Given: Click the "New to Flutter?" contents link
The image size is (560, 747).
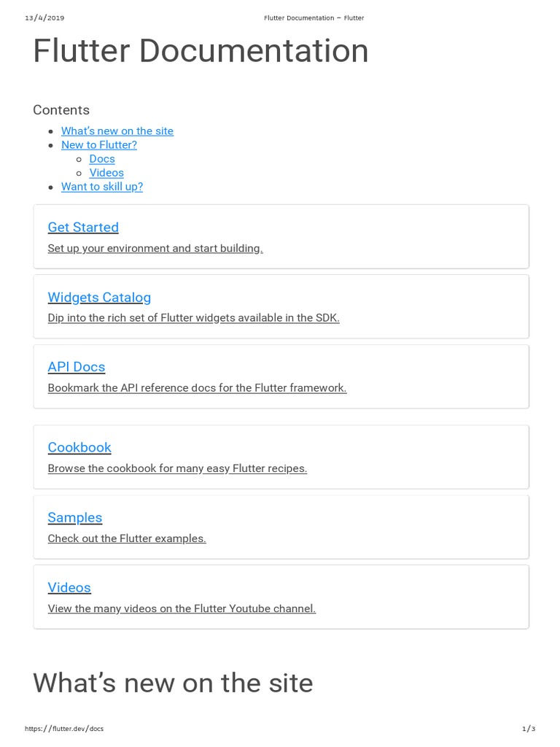Looking at the screenshot, I should (98, 145).
